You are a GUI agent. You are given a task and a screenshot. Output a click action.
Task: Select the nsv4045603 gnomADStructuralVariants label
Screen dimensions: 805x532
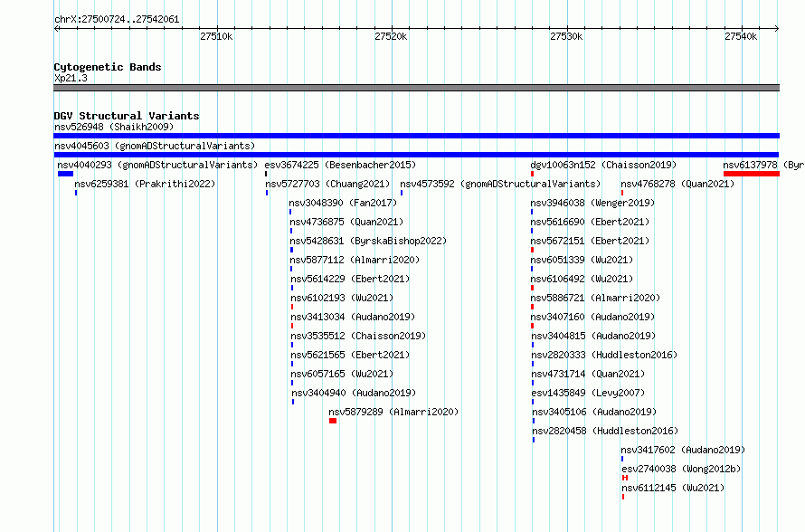pyautogui.click(x=155, y=146)
